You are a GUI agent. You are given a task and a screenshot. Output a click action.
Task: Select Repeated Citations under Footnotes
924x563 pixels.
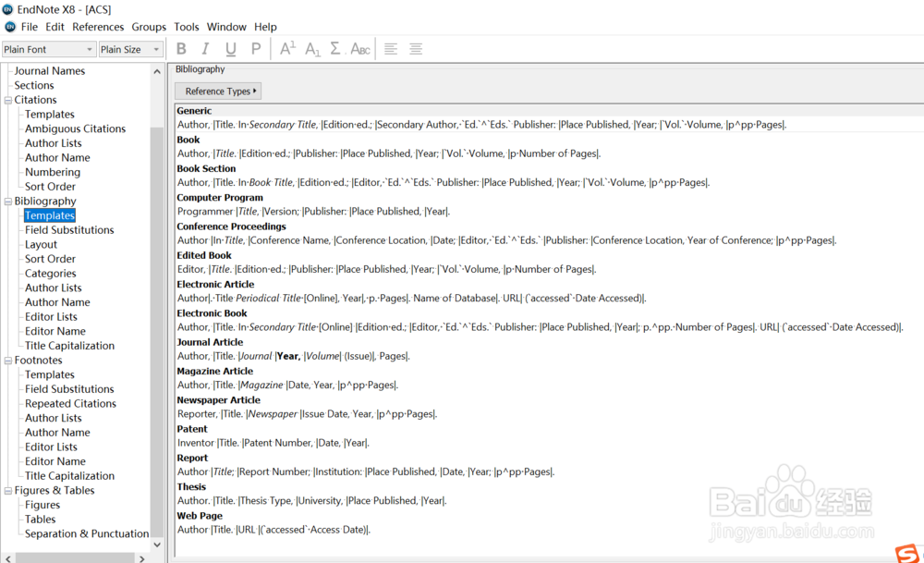tap(70, 404)
